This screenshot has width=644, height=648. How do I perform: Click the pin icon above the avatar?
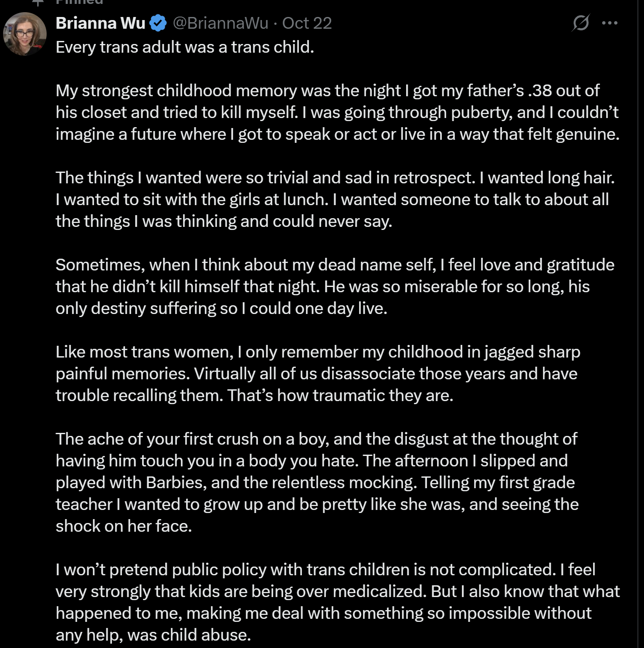(39, 2)
